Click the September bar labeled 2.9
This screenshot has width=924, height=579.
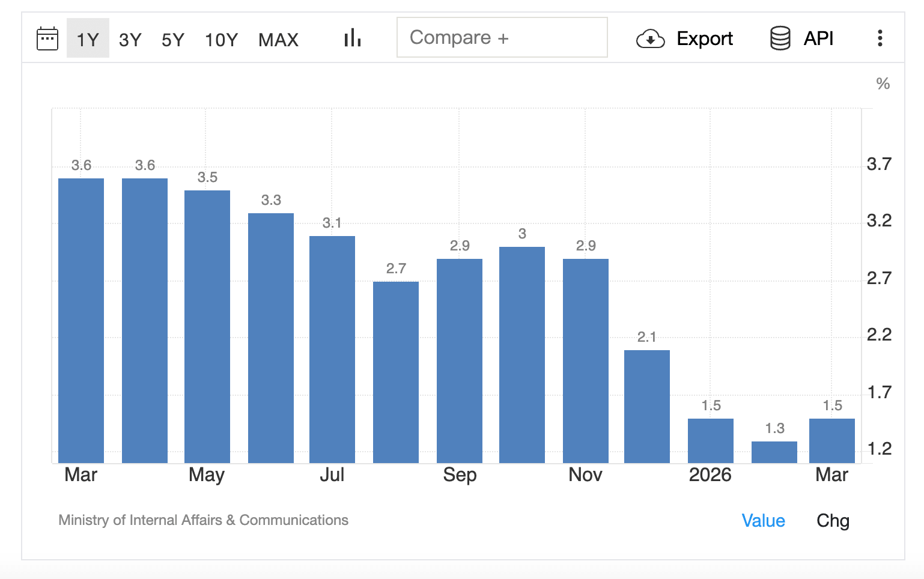point(460,361)
